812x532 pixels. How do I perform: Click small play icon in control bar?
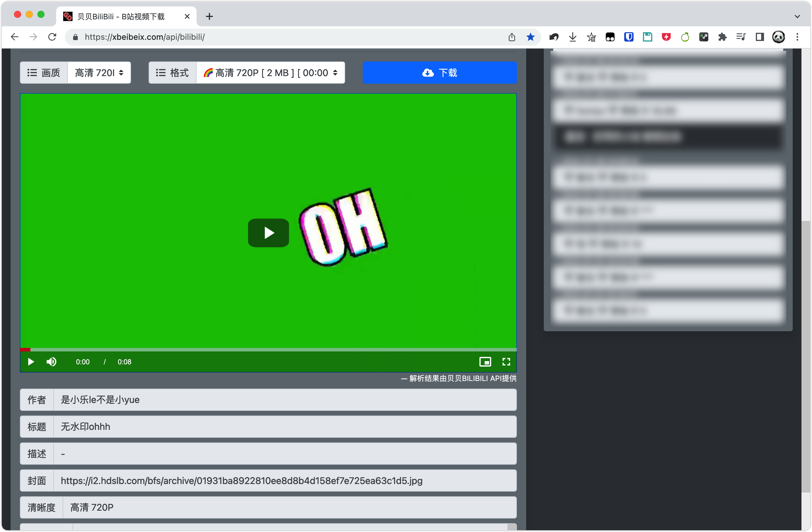[31, 362]
